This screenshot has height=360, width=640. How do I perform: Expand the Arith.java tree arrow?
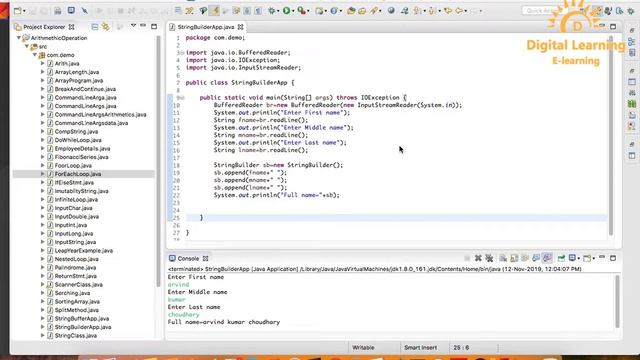(x=42, y=64)
